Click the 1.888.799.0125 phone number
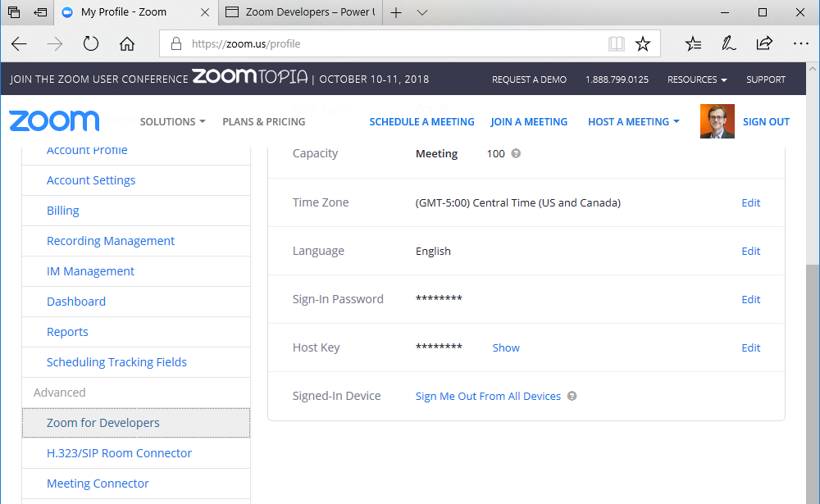Viewport: 820px width, 504px height. pyautogui.click(x=617, y=79)
